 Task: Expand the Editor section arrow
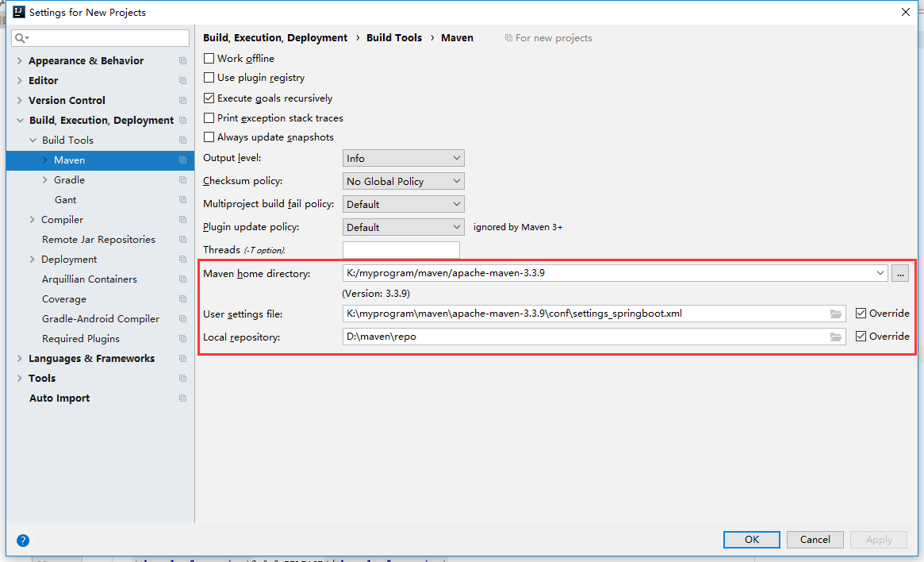click(20, 81)
